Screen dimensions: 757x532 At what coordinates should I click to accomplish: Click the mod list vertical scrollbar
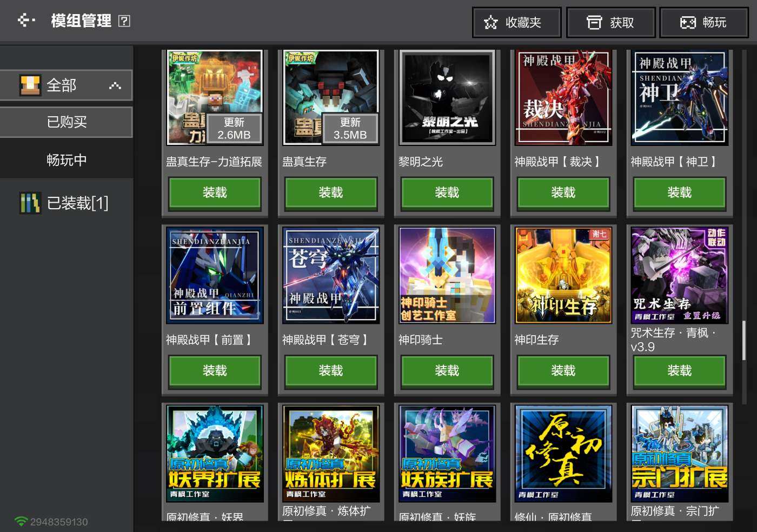point(744,341)
